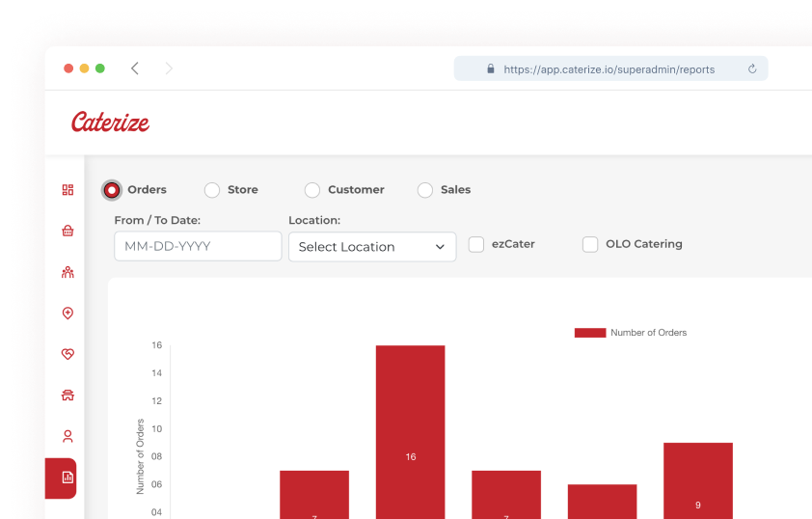The height and width of the screenshot is (519, 812).
Task: Switch to the Sales radio option
Action: [425, 190]
